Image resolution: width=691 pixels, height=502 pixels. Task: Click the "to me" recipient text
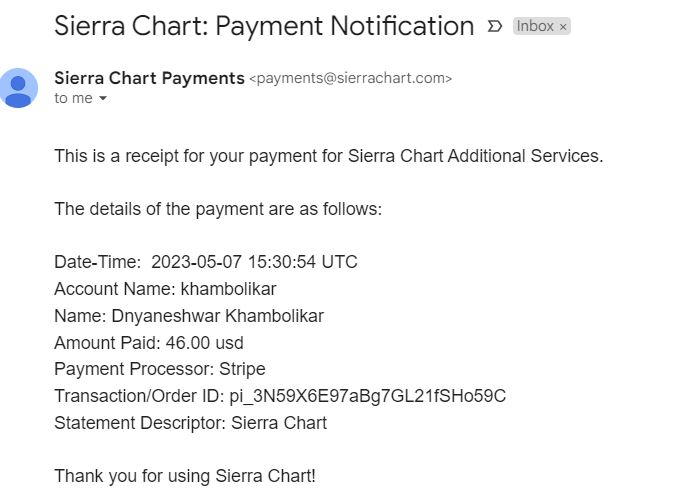coord(73,98)
